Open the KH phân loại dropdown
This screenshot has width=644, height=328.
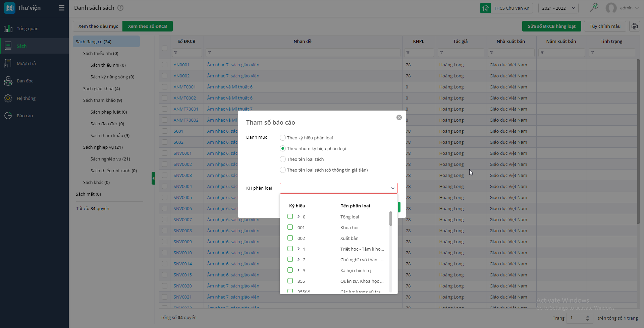(339, 188)
